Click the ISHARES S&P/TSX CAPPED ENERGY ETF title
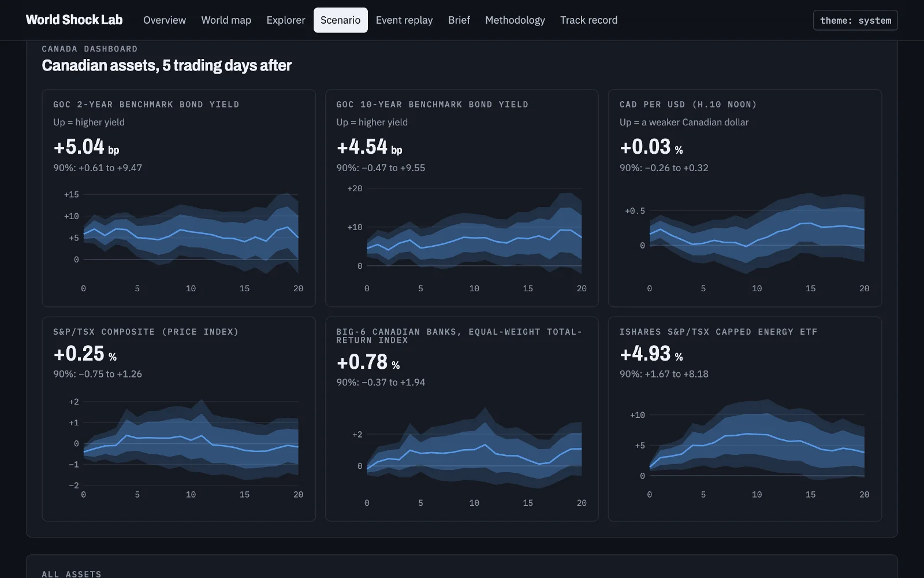 click(718, 332)
